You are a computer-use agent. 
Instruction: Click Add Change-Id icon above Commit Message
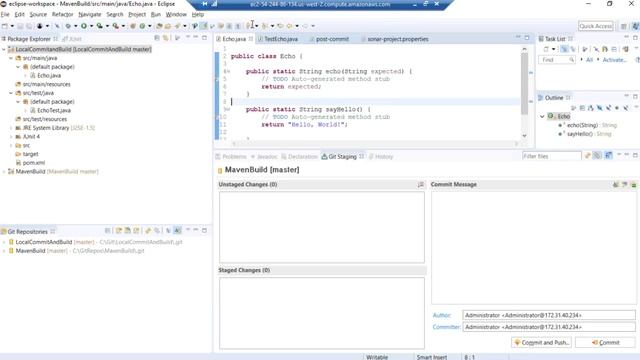pos(633,184)
